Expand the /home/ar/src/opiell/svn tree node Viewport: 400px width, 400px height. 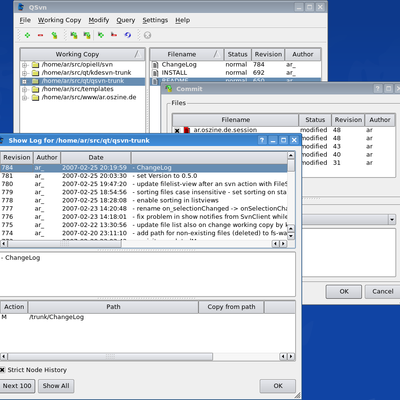tap(25, 65)
